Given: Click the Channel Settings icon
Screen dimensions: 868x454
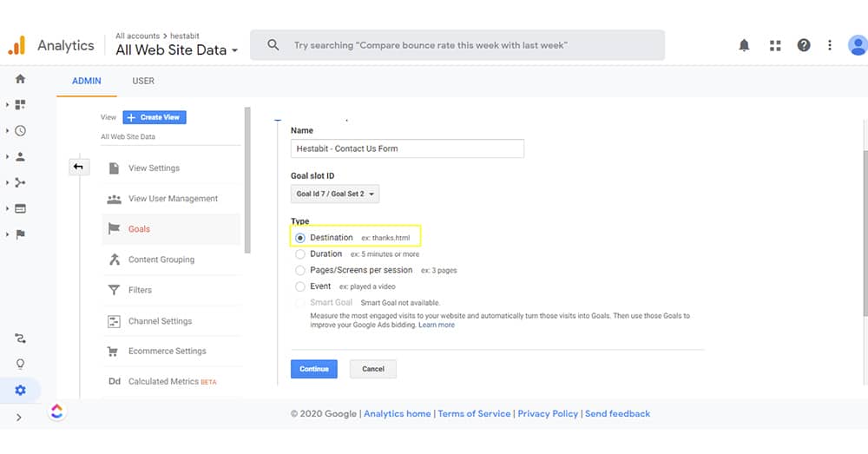Looking at the screenshot, I should 114,321.
